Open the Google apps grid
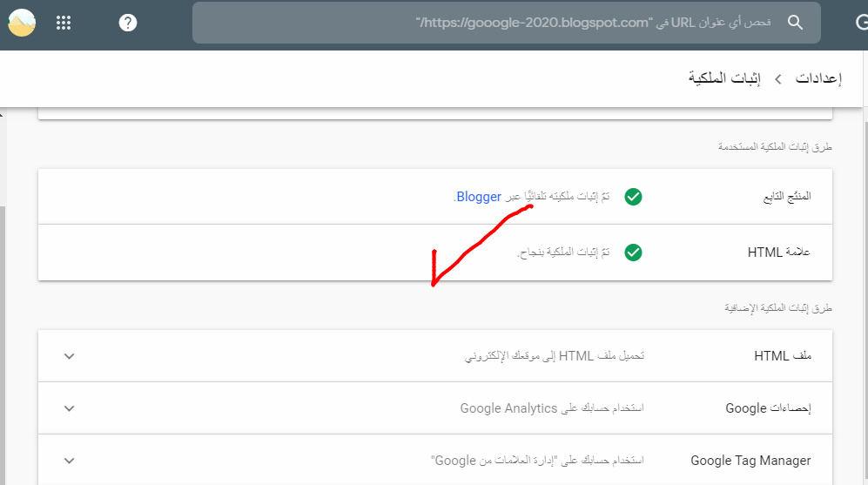 coord(64,23)
